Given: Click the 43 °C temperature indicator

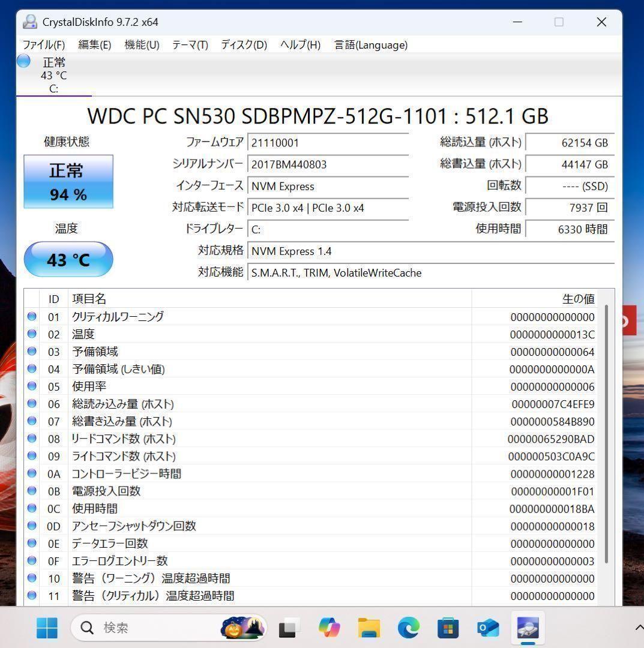Looking at the screenshot, I should [68, 259].
